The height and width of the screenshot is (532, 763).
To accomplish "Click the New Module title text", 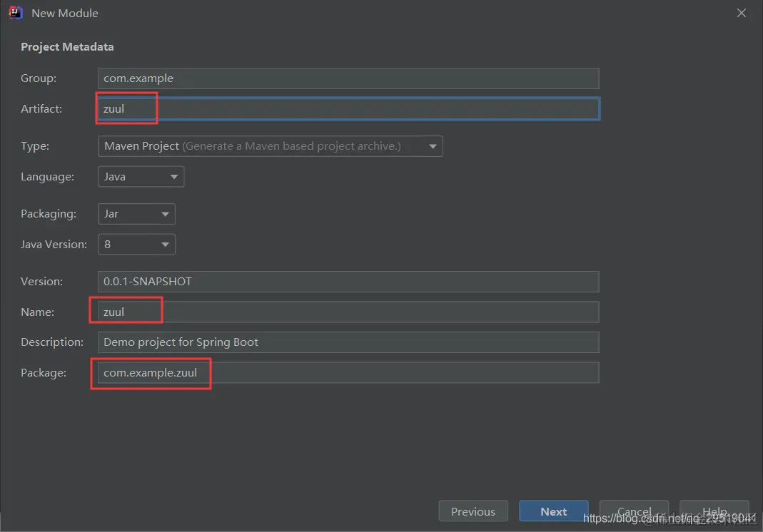I will point(65,13).
